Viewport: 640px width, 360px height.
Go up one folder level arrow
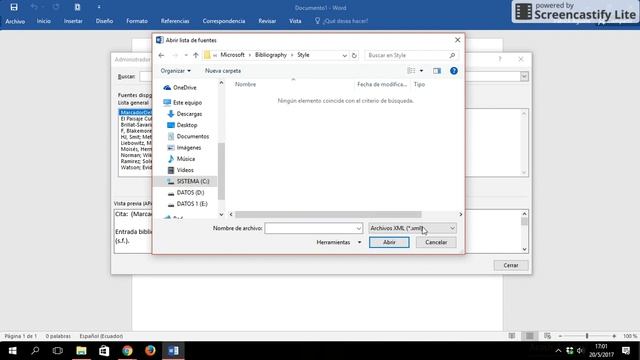pos(196,55)
